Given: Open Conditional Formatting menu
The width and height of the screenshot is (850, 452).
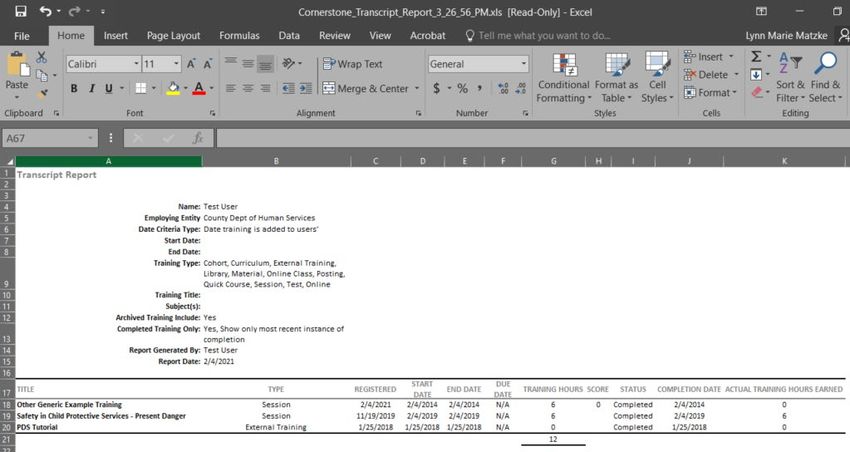Looking at the screenshot, I should click(x=564, y=78).
